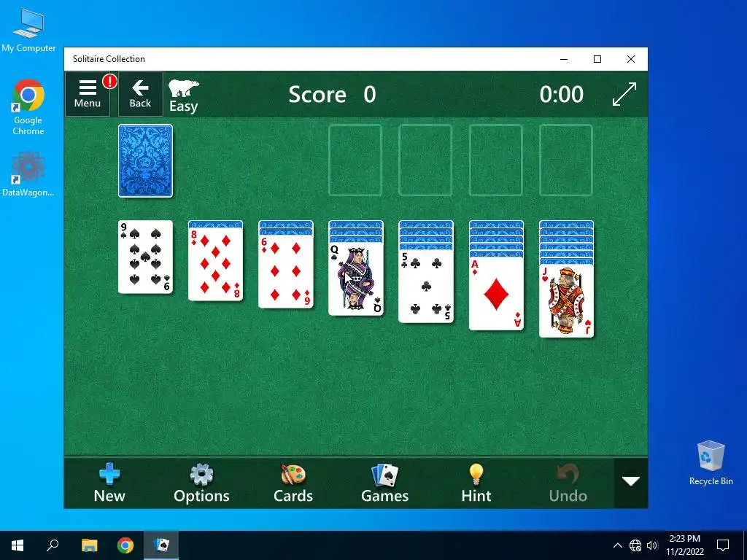Image resolution: width=747 pixels, height=560 pixels.
Task: Open My Computer desktop icon
Action: (28, 30)
